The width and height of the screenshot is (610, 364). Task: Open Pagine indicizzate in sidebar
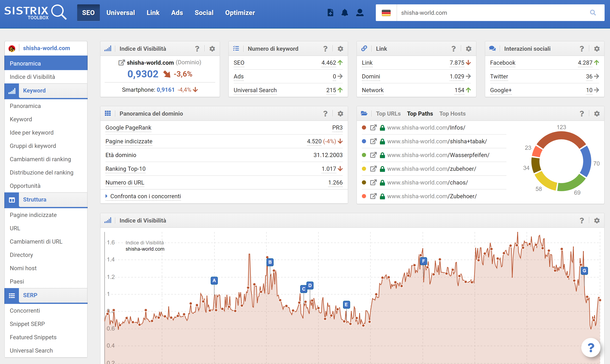click(33, 215)
